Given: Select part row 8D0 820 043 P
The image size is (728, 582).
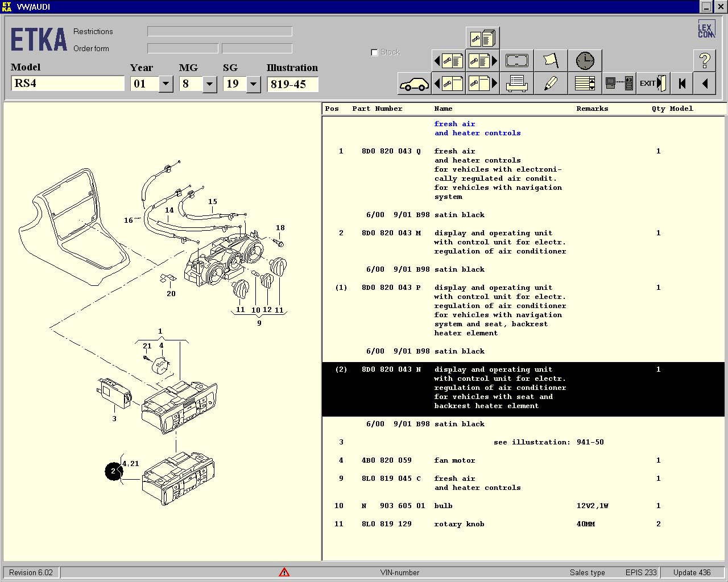Looking at the screenshot, I should coord(523,310).
